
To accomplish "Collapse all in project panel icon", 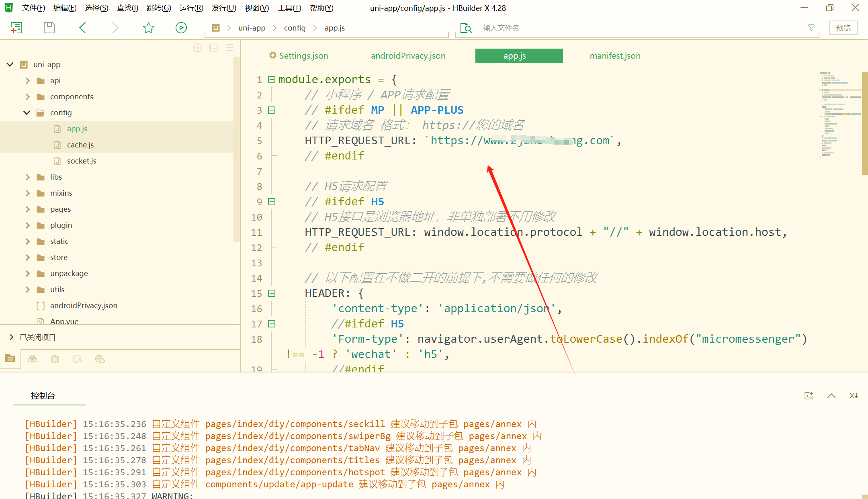I will 213,48.
